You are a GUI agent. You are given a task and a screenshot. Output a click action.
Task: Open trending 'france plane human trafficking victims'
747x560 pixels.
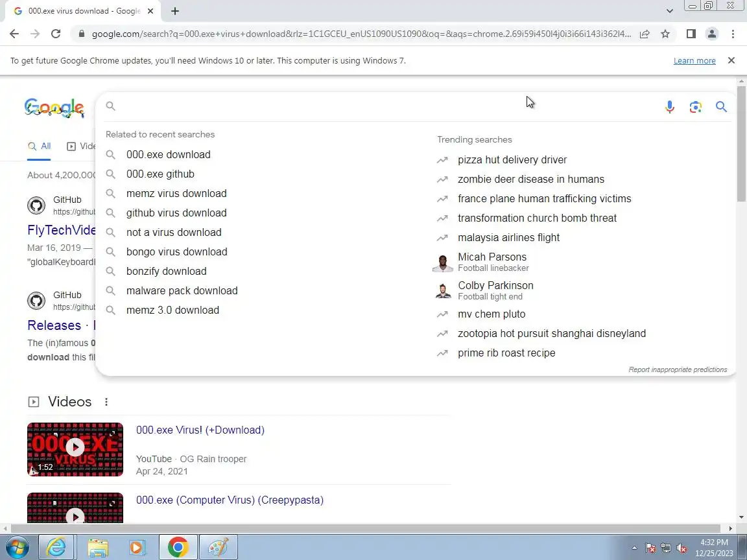click(x=545, y=199)
